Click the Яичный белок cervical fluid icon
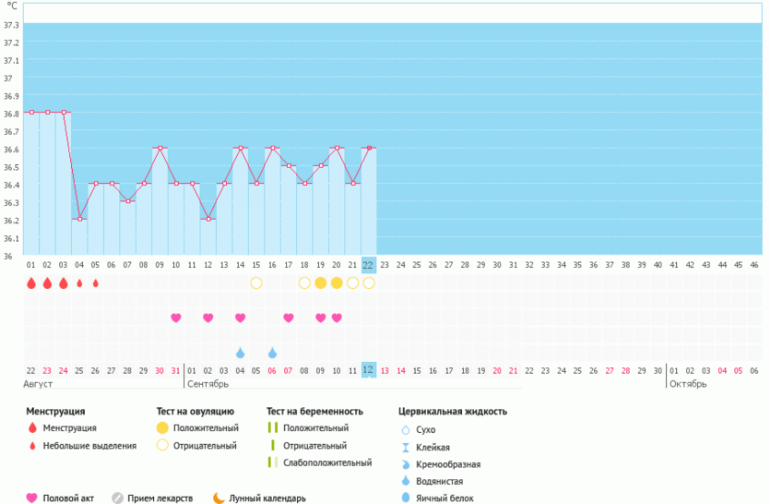 (405, 497)
